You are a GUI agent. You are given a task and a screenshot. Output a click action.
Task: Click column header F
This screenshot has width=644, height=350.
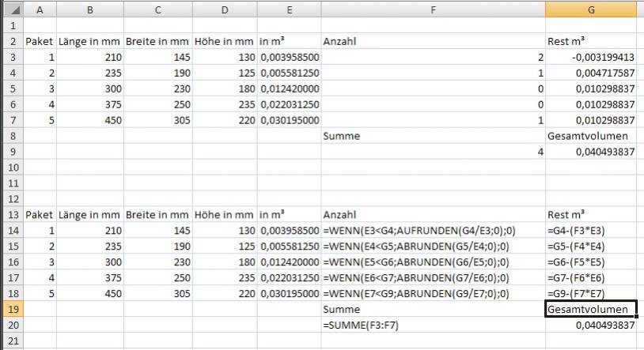(432, 9)
